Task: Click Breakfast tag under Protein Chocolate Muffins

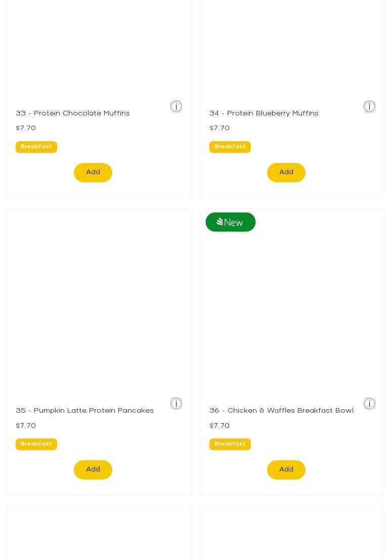Action: (x=36, y=147)
